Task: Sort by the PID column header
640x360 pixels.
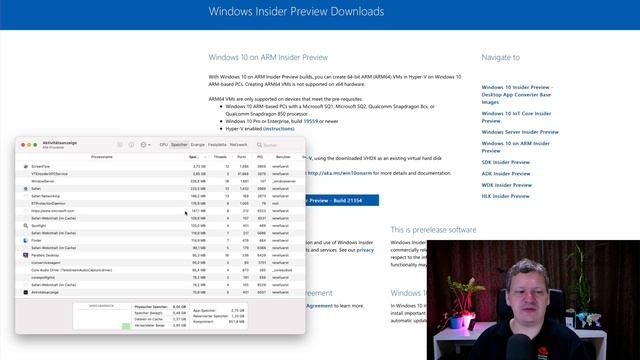Action: click(260, 157)
